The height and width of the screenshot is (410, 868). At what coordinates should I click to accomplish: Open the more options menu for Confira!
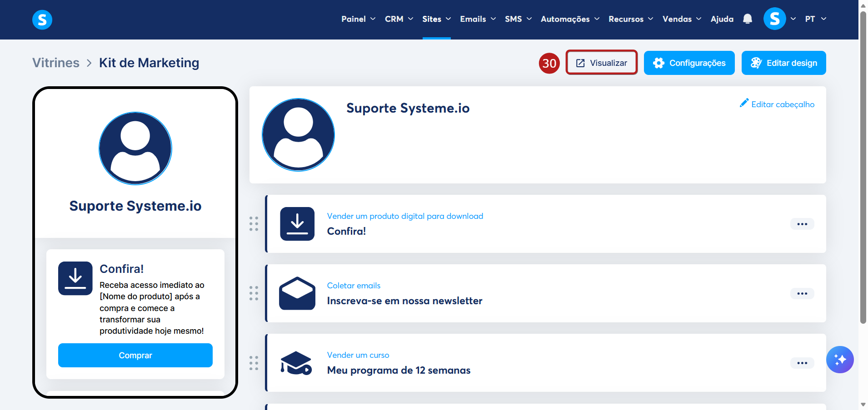[x=802, y=224]
